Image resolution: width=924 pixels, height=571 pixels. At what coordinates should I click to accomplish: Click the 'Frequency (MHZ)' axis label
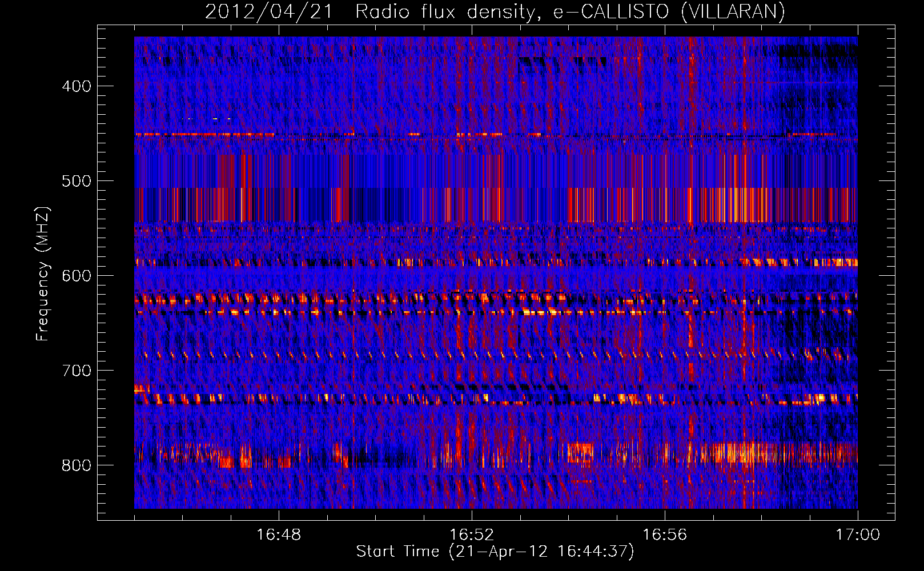coord(43,274)
